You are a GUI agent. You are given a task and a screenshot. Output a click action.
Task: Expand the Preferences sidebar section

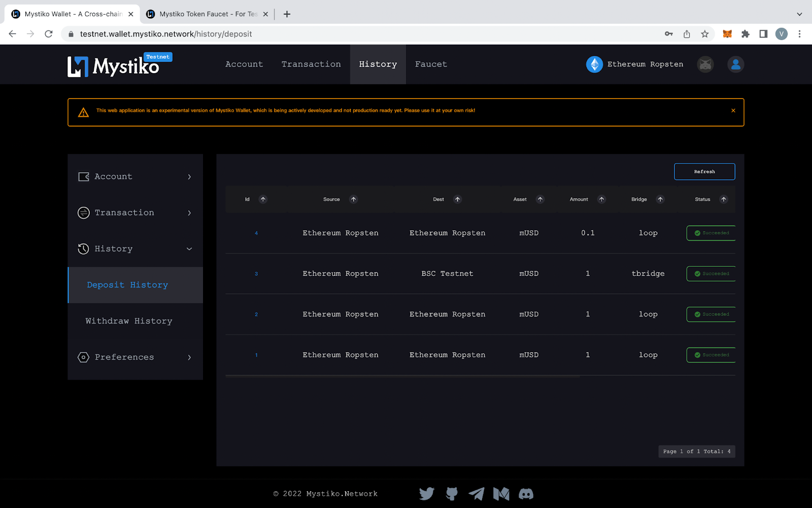point(135,357)
